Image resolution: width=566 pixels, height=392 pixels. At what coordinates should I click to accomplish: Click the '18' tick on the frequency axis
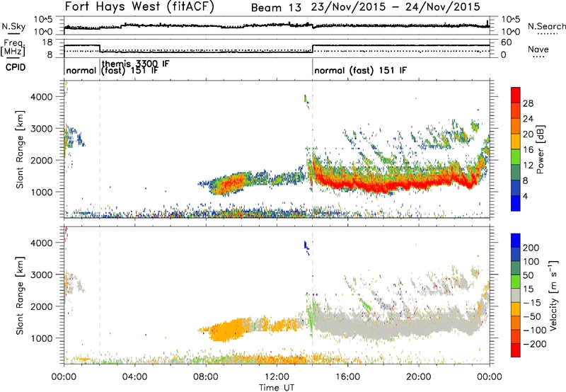pyautogui.click(x=47, y=42)
